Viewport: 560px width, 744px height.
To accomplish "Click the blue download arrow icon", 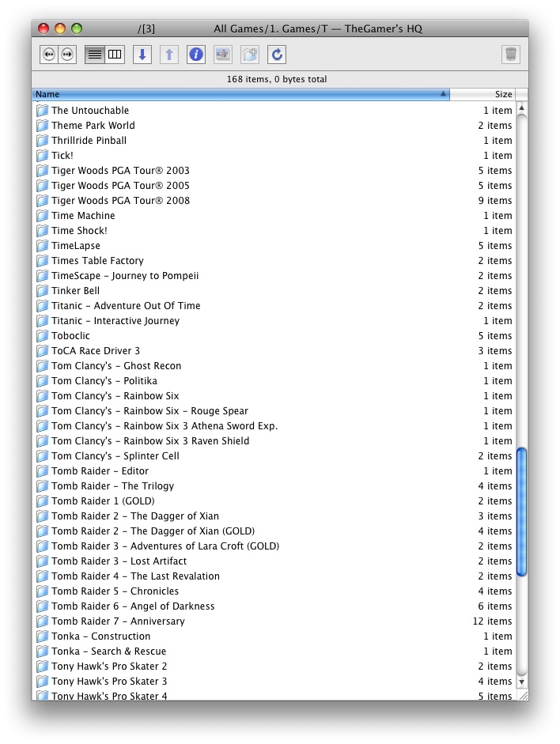I will (142, 55).
